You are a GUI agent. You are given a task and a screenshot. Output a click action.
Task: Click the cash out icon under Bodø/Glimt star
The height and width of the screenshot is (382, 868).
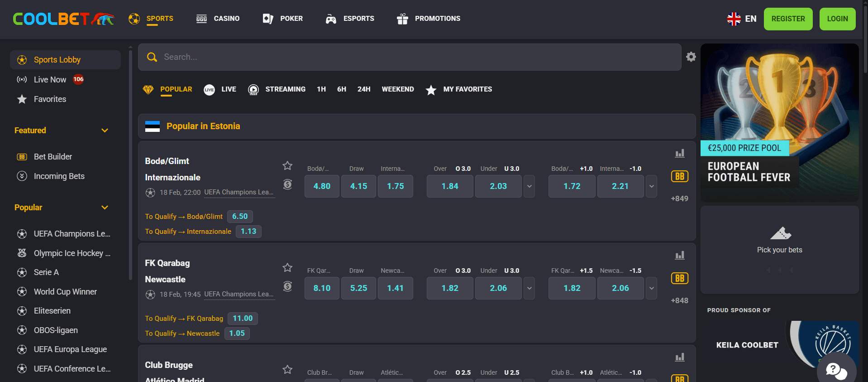coord(287,184)
